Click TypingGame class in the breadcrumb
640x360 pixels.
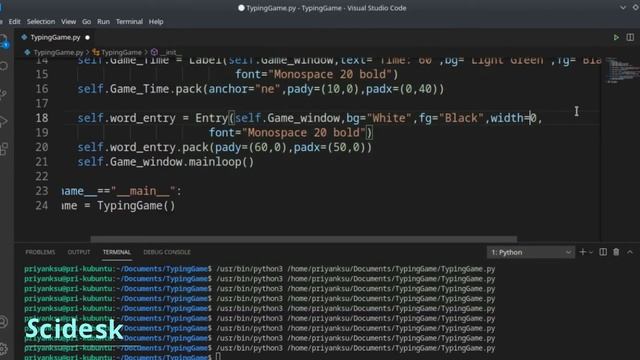point(121,52)
